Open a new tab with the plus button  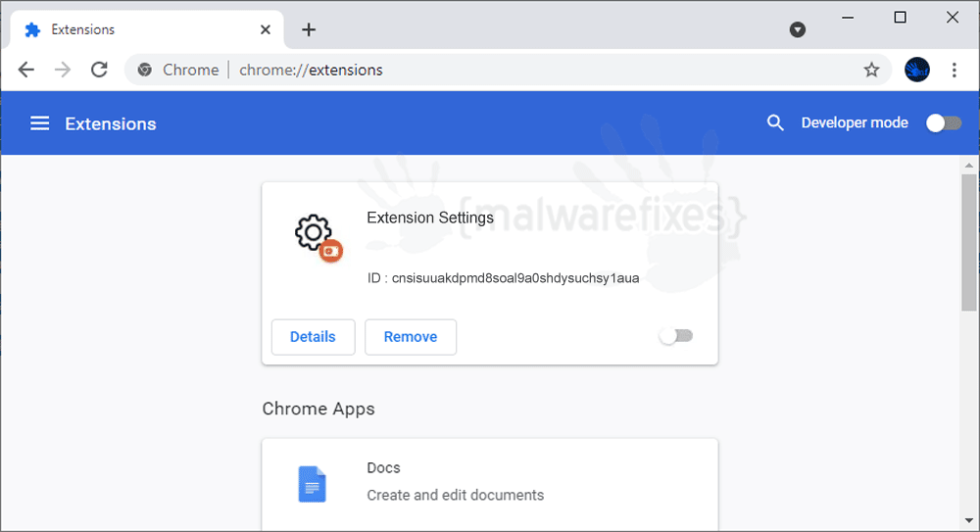click(308, 29)
